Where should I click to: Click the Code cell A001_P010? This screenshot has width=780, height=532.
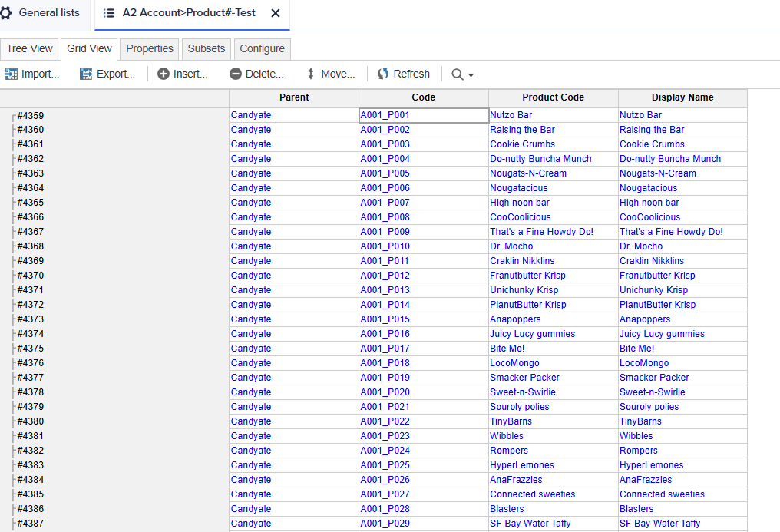(x=424, y=246)
